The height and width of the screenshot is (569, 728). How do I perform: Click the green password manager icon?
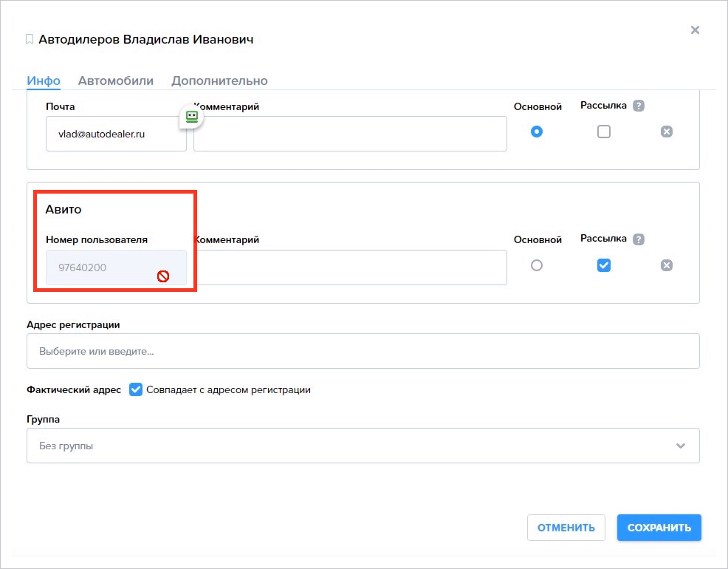(192, 116)
